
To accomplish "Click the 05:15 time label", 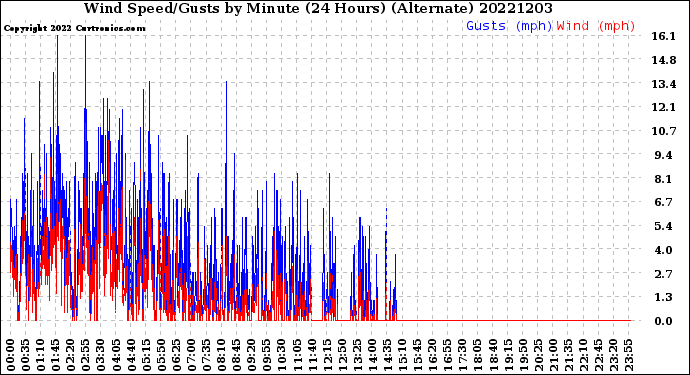I will (x=146, y=355).
